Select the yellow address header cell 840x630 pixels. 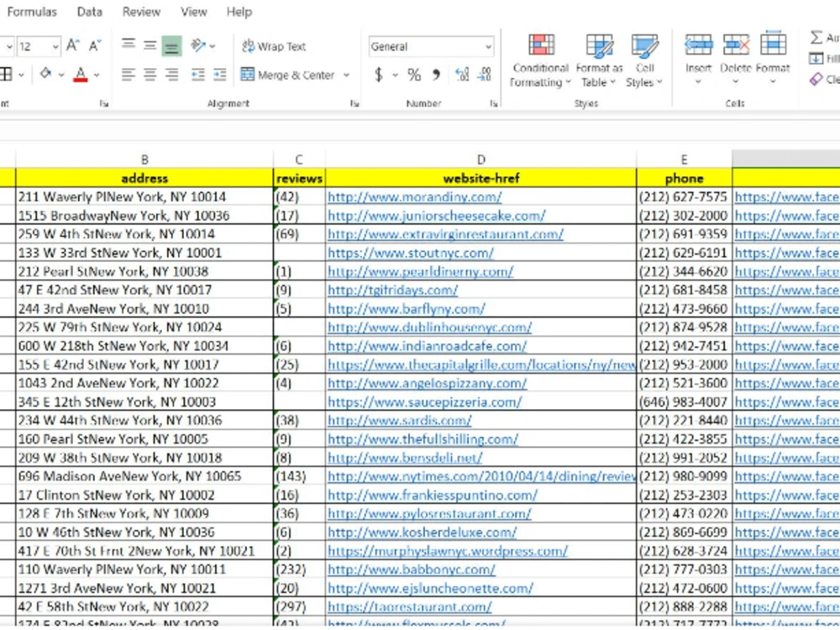tap(144, 178)
